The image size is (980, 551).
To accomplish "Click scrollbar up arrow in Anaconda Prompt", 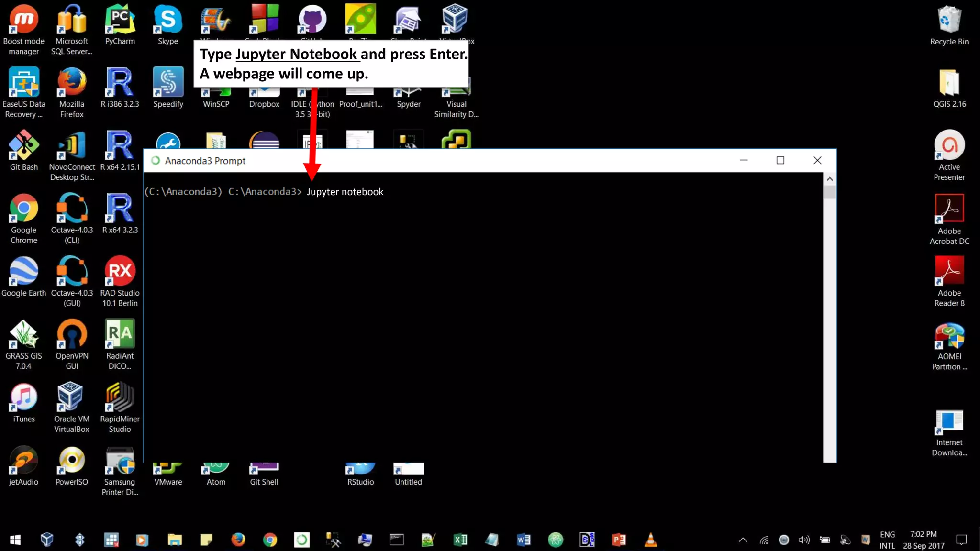I will (x=830, y=179).
